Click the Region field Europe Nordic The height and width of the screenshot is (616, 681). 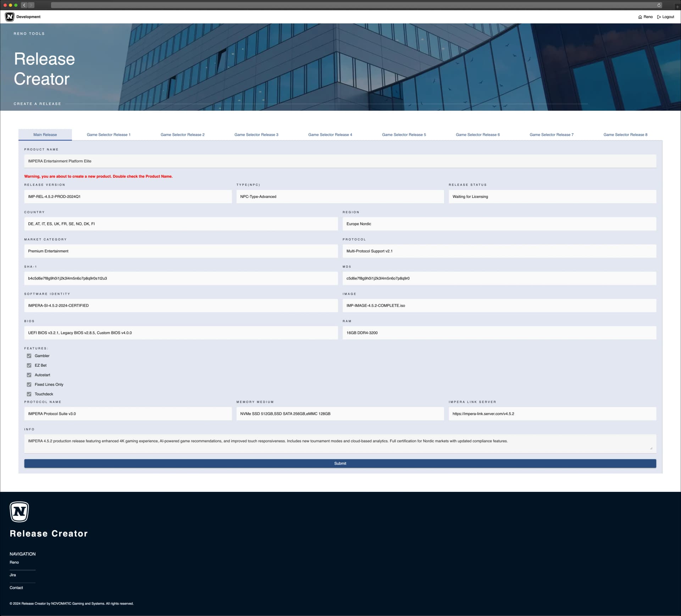[499, 224]
